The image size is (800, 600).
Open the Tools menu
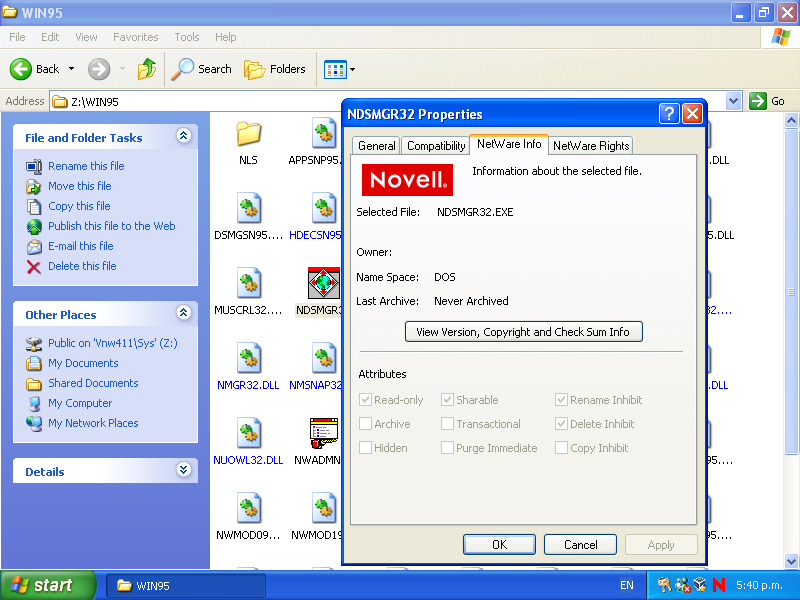[187, 37]
